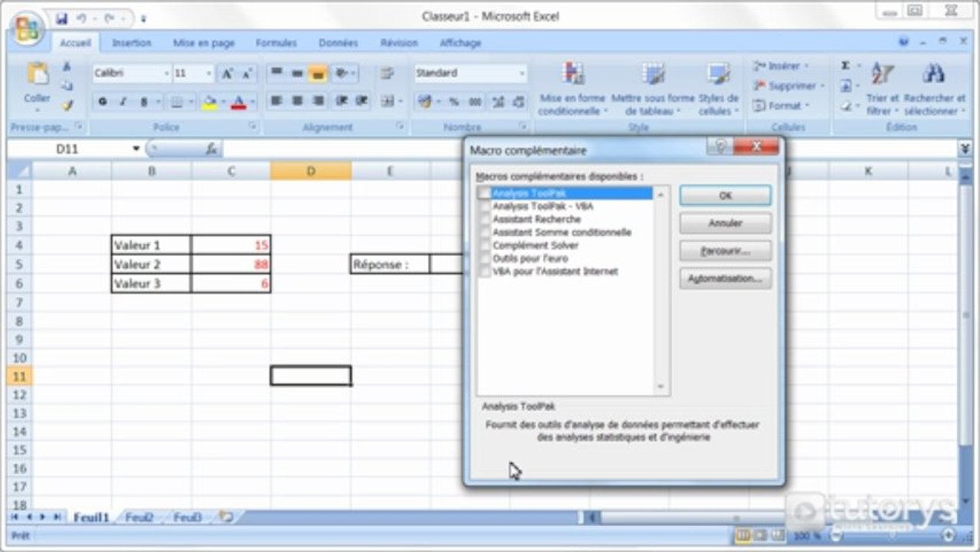
Task: Open the font size 11 dropdown
Action: click(x=209, y=74)
